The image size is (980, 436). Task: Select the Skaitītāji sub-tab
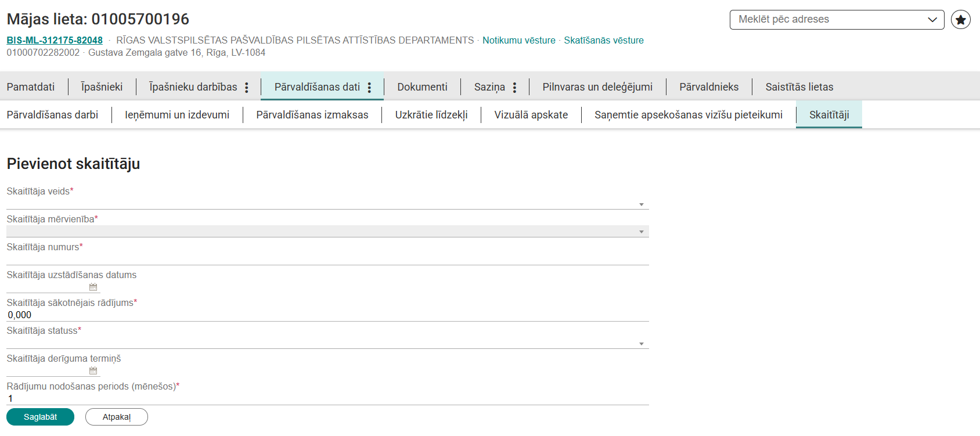click(829, 114)
